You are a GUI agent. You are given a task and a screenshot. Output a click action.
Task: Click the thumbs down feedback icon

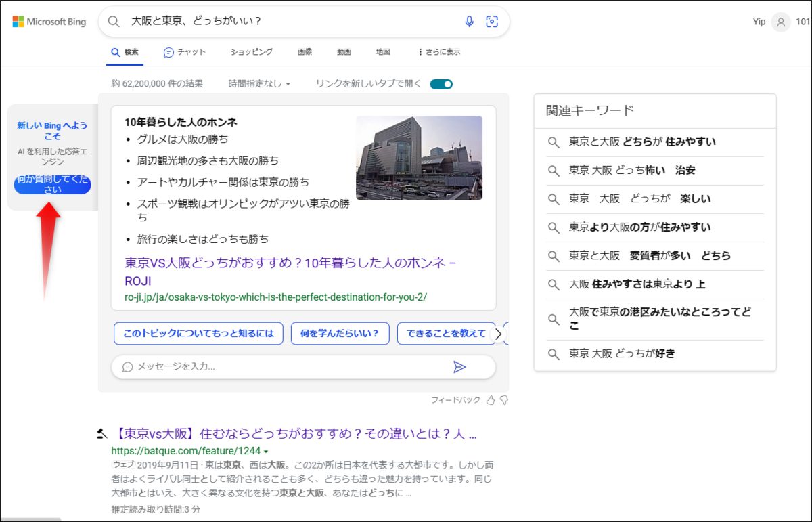[x=503, y=400]
